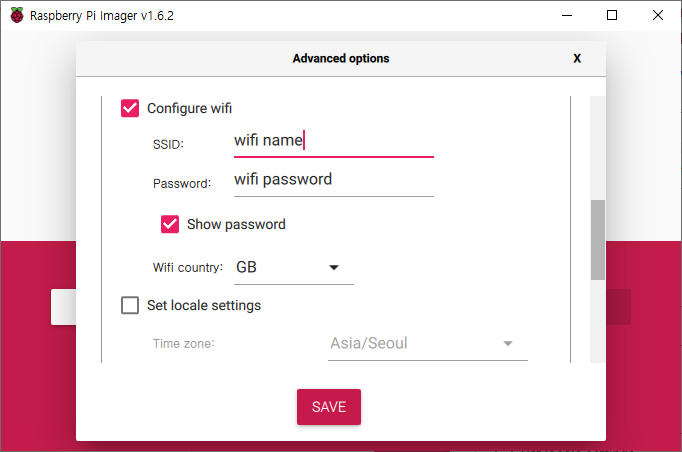The width and height of the screenshot is (682, 452).
Task: Close the Advanced options dialog with X
Action: pyautogui.click(x=577, y=58)
